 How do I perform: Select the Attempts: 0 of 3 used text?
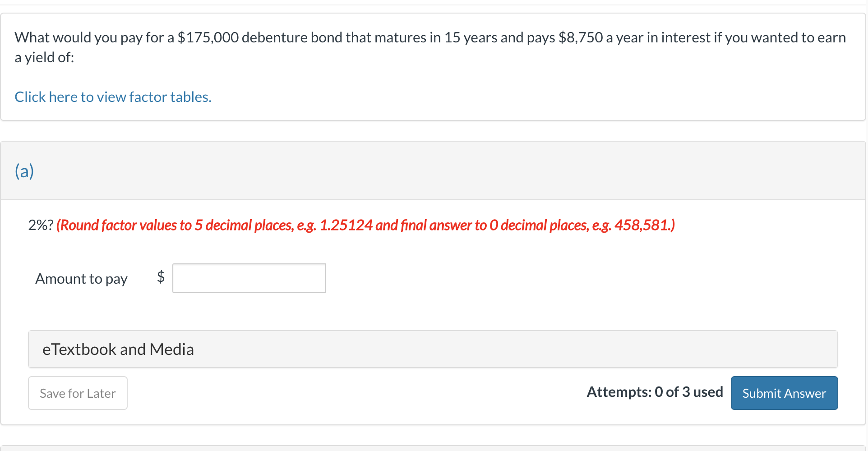[655, 392]
